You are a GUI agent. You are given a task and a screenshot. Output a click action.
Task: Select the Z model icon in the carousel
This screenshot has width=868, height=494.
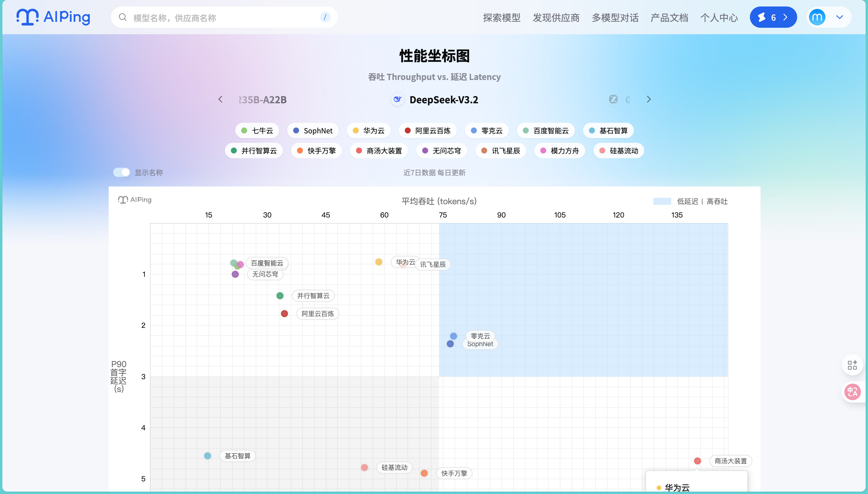[613, 99]
